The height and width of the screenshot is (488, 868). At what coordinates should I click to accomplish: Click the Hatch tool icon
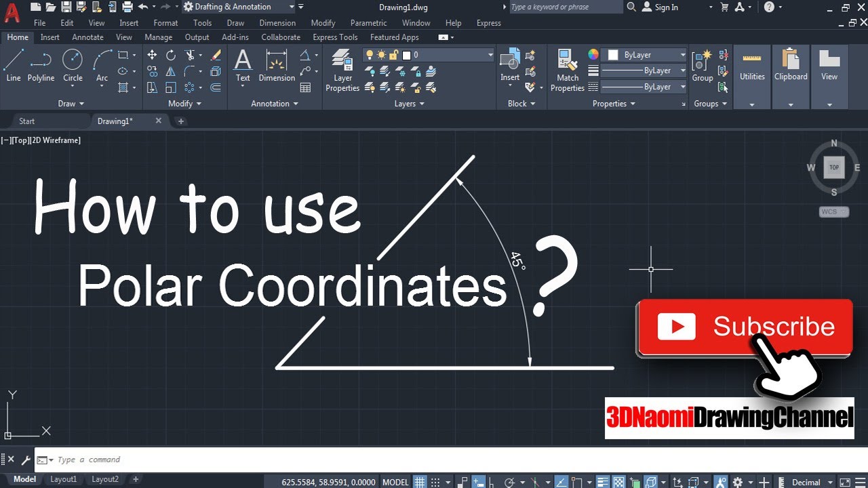(x=123, y=87)
